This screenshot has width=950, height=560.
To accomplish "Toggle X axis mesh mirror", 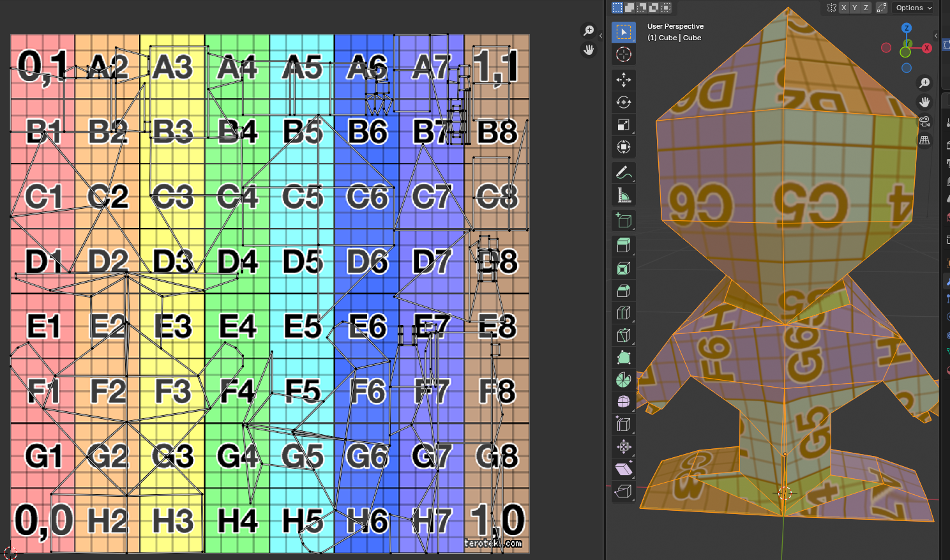I will pos(844,8).
